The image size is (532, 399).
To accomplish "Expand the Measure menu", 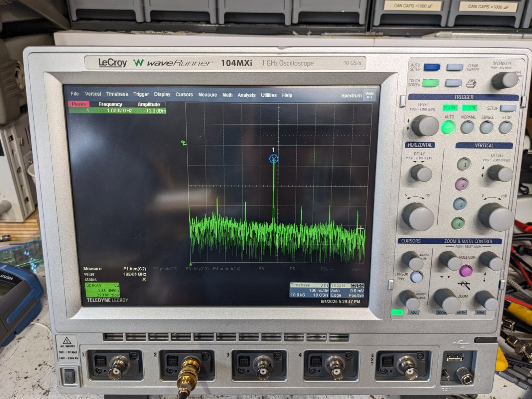I will 207,95.
